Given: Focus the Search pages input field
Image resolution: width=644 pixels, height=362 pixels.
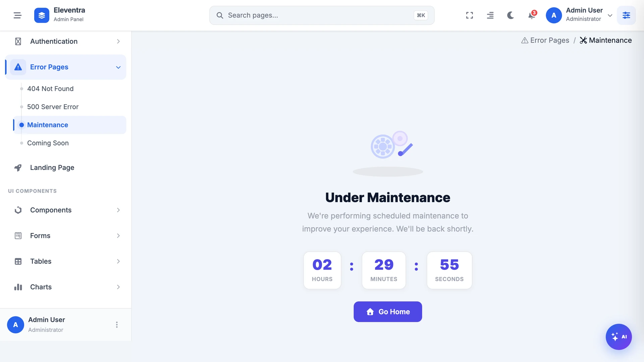Looking at the screenshot, I should (322, 15).
